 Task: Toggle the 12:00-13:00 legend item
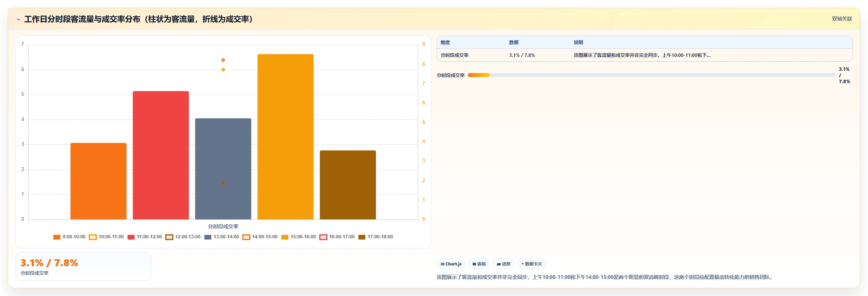pyautogui.click(x=183, y=237)
